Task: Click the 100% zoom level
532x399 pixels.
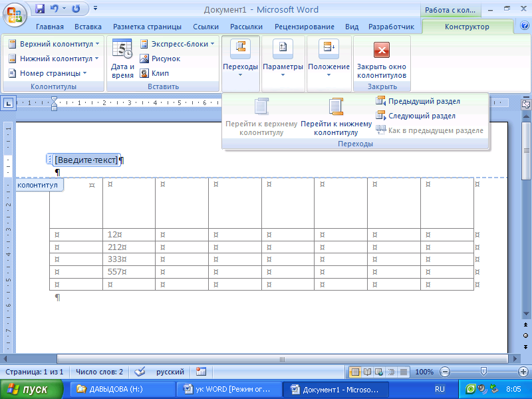Action: click(424, 372)
